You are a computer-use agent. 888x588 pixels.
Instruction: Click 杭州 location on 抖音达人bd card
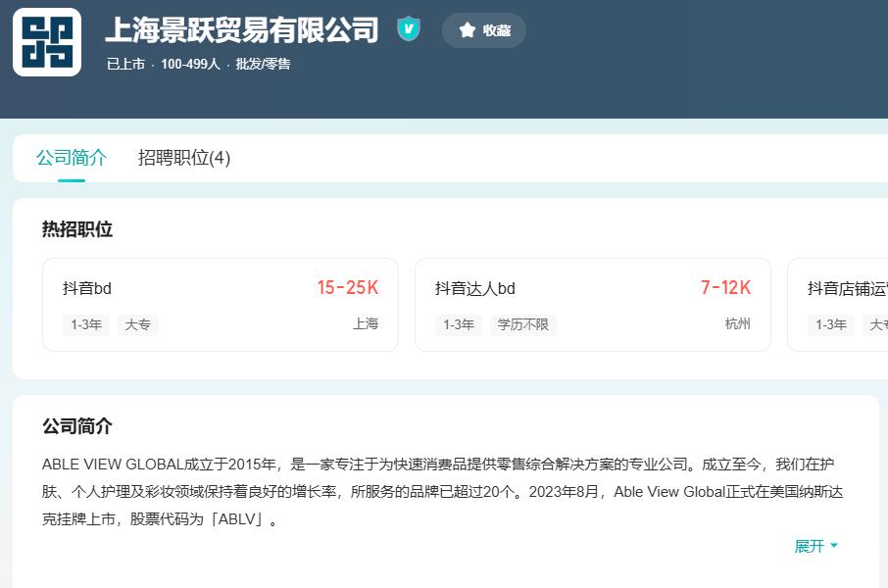click(737, 323)
